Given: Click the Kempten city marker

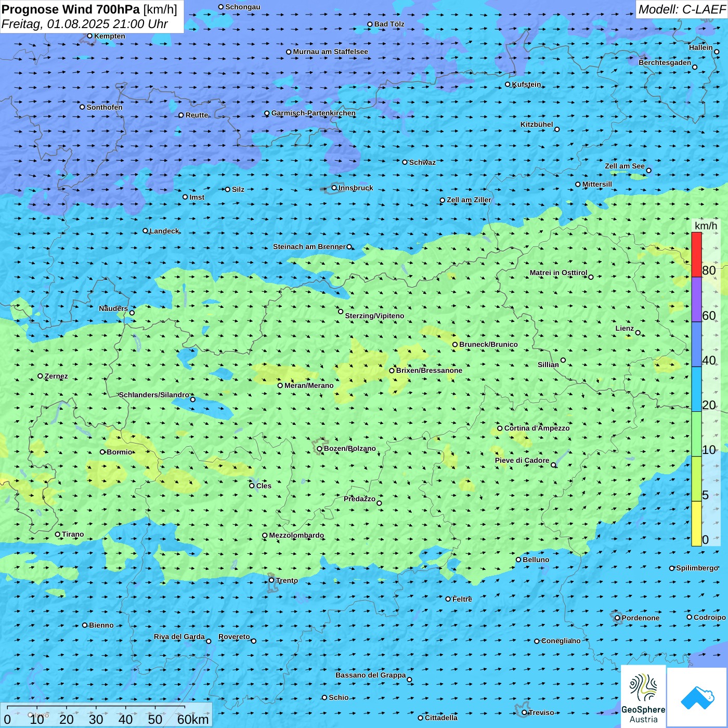Looking at the screenshot, I should coord(89,36).
